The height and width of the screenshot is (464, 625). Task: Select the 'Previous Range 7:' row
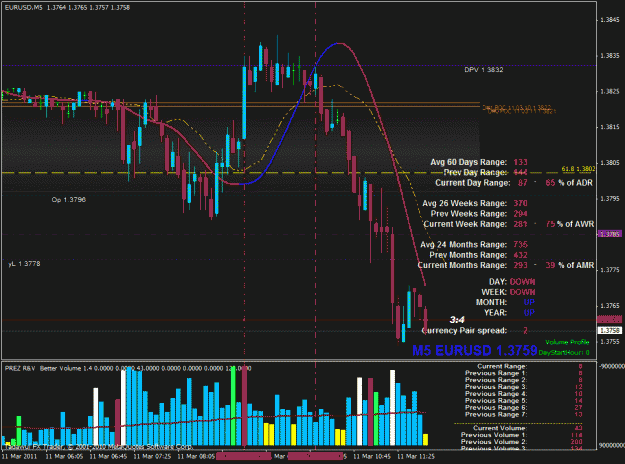(x=524, y=415)
